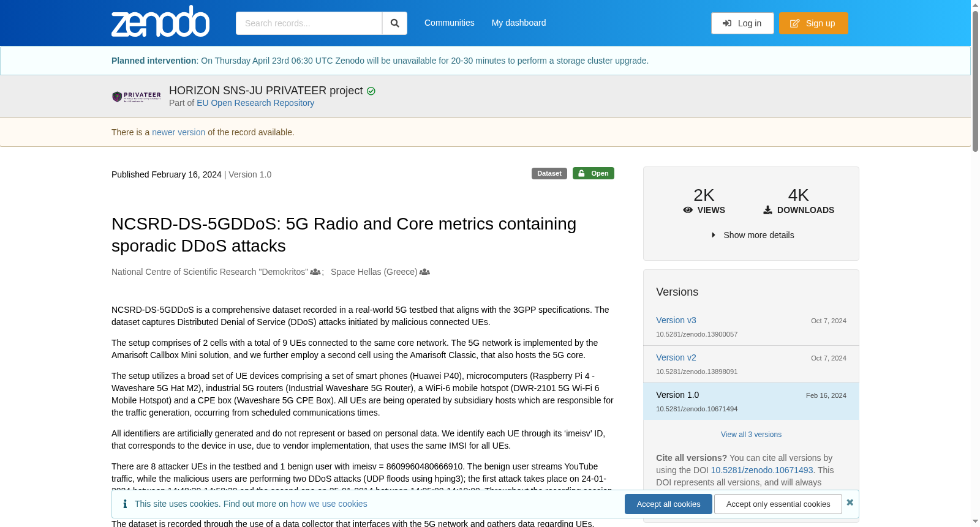
Task: Click the page vertical scrollbar thumb
Action: (975, 81)
